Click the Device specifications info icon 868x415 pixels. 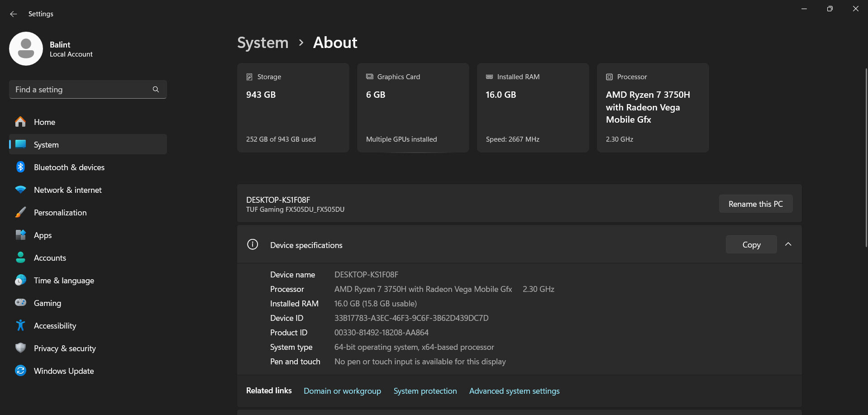tap(253, 244)
